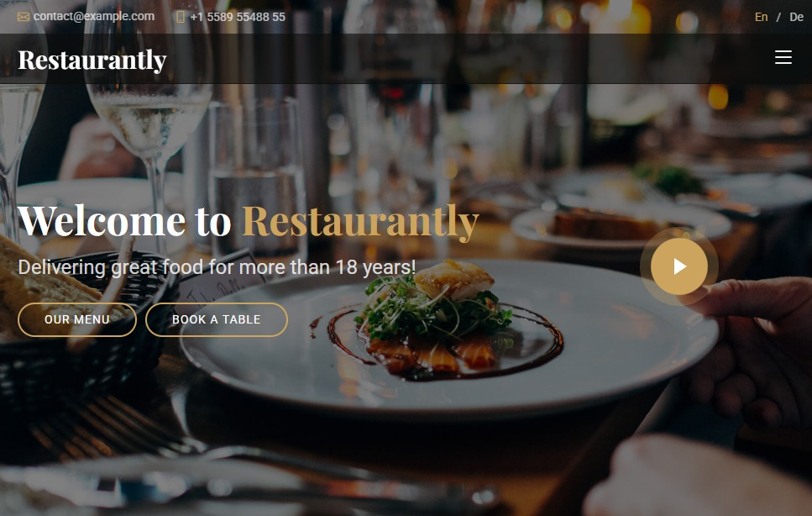Click the plated dish in the hero image
This screenshot has width=812, height=516.
coord(449,337)
